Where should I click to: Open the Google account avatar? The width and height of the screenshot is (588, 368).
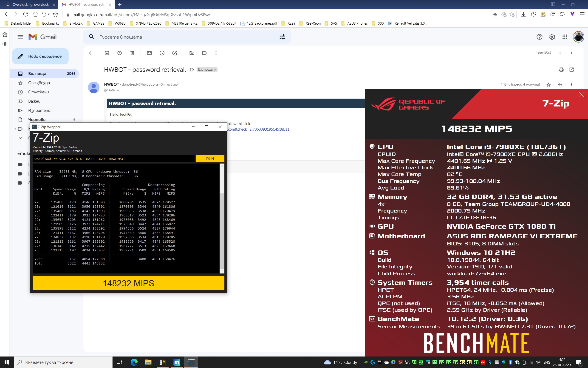click(x=578, y=37)
